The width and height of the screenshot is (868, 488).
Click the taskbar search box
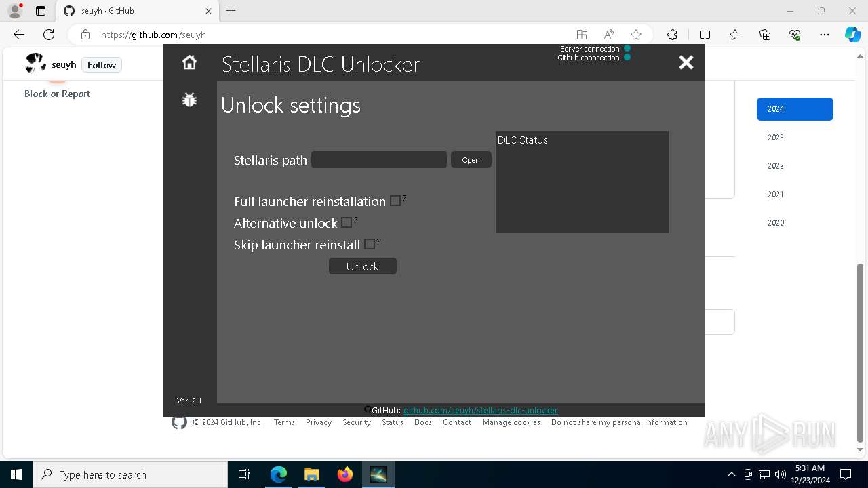pyautogui.click(x=130, y=474)
